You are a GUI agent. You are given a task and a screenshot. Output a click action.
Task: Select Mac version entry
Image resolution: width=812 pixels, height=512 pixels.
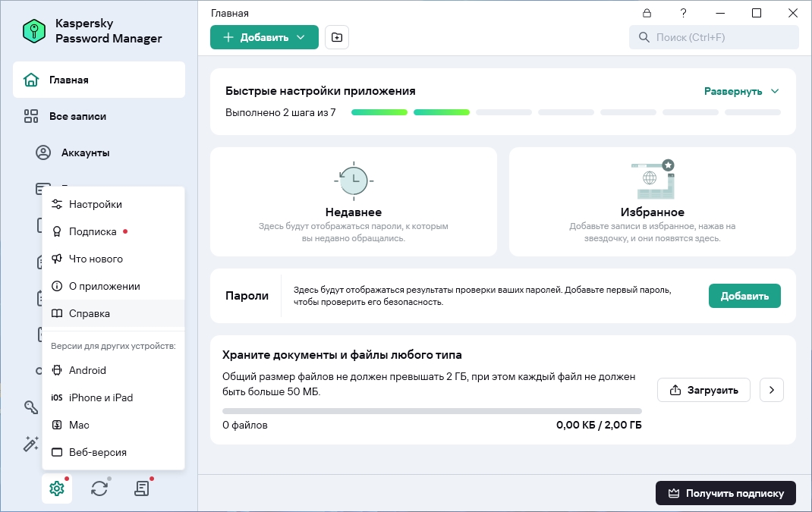tap(113, 425)
